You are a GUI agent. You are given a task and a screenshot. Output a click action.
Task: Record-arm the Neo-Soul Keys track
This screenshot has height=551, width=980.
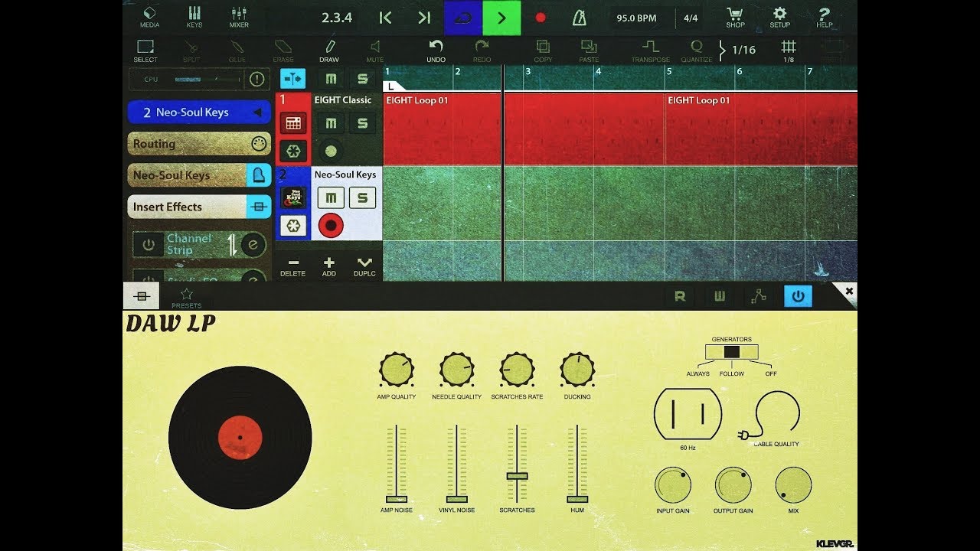tap(331, 226)
